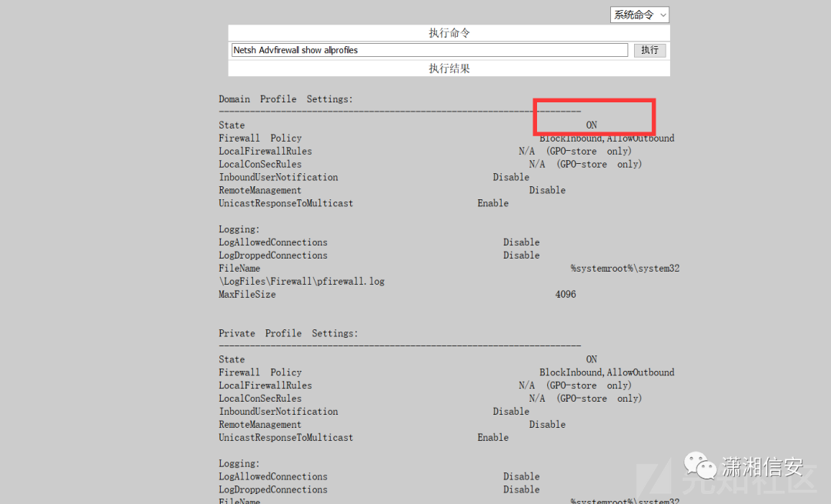The image size is (831, 504).
Task: Click Disable value of Private LogDroppedConnections
Action: click(522, 489)
